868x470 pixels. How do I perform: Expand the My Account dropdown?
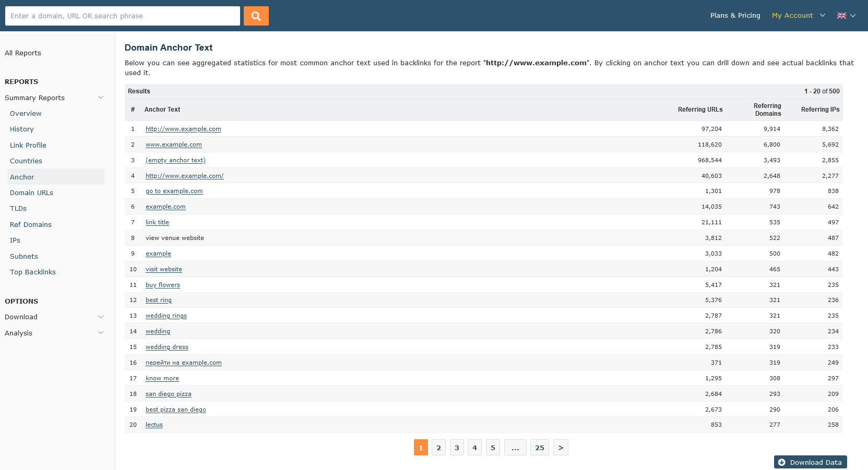798,16
